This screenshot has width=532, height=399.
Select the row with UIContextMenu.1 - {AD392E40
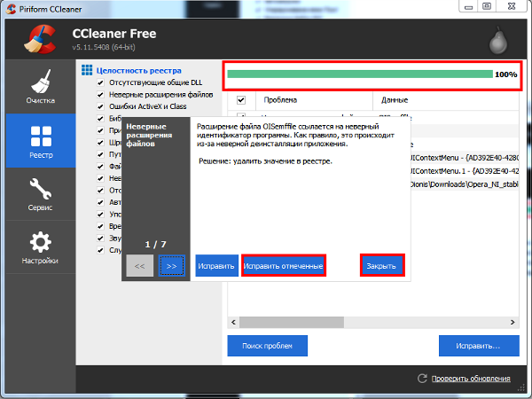(x=465, y=171)
